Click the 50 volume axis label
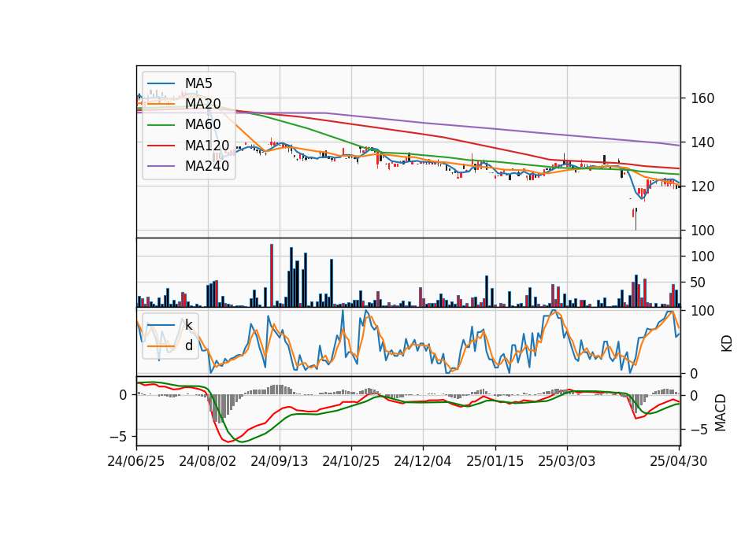Image resolution: width=756 pixels, height=543 pixels. tap(699, 283)
